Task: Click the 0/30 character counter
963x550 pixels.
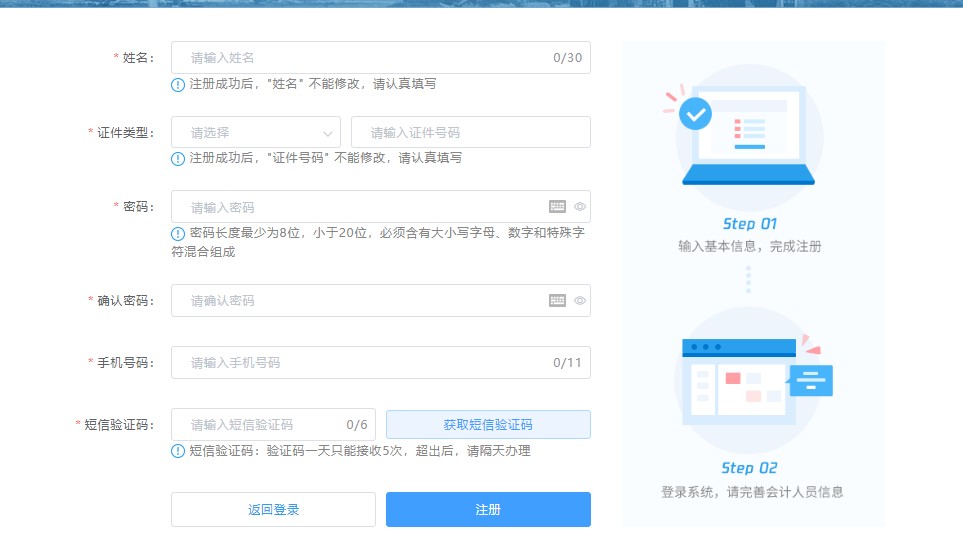Action: click(567, 58)
